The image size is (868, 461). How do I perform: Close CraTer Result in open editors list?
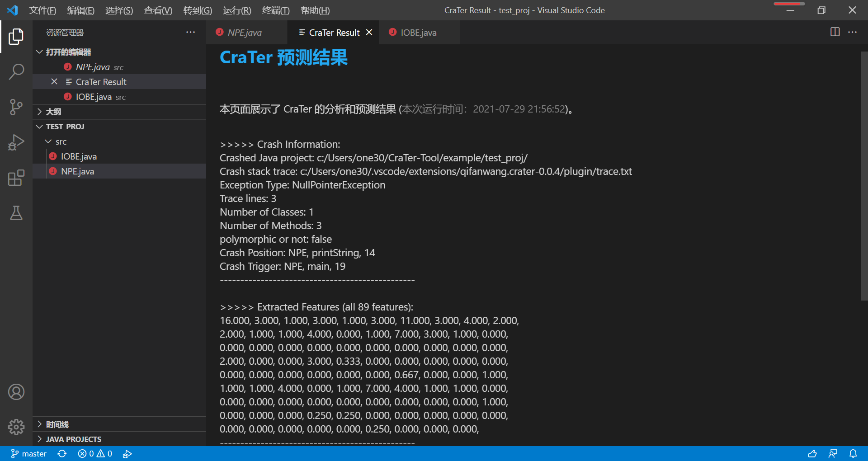tap(54, 81)
